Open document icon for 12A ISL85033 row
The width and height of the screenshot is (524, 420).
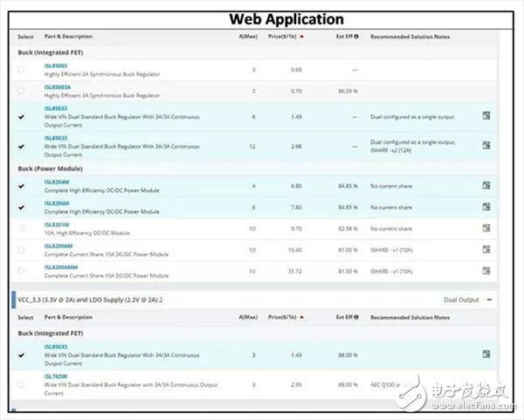click(x=486, y=143)
